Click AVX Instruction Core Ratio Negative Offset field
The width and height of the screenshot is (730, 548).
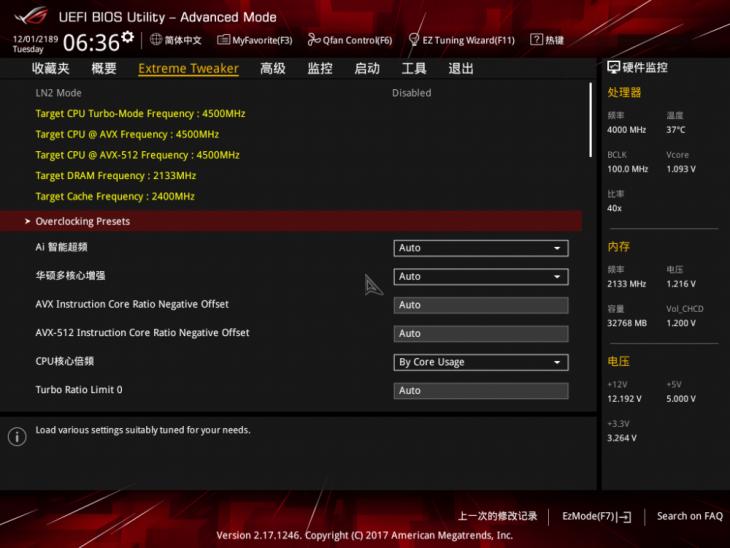click(480, 305)
